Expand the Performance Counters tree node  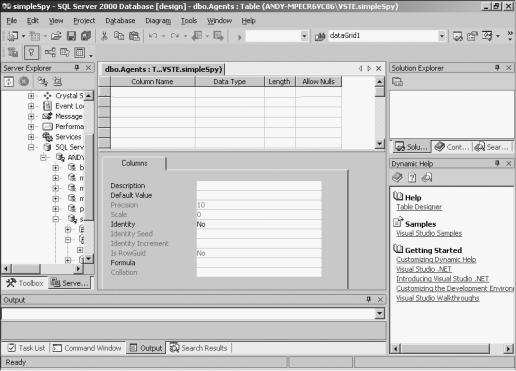(x=31, y=127)
